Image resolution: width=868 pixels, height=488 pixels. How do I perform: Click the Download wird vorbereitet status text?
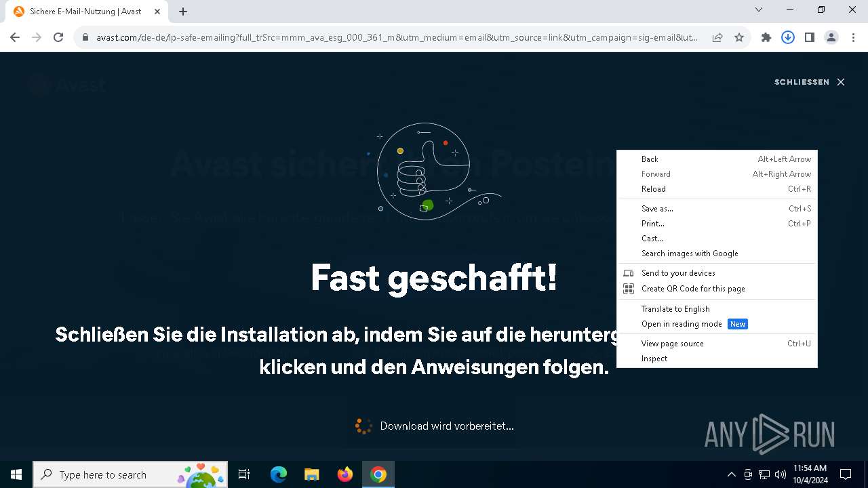(447, 426)
